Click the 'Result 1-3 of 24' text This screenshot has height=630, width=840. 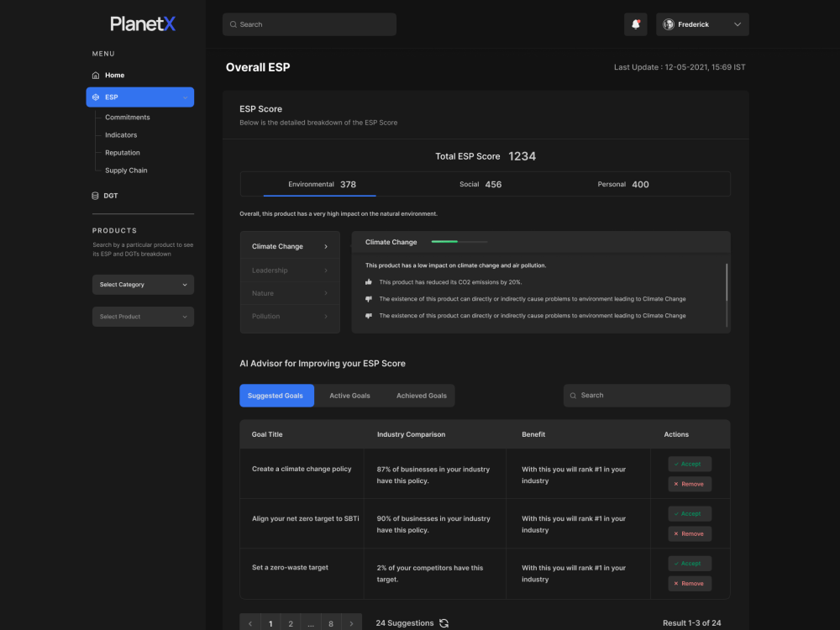point(691,623)
